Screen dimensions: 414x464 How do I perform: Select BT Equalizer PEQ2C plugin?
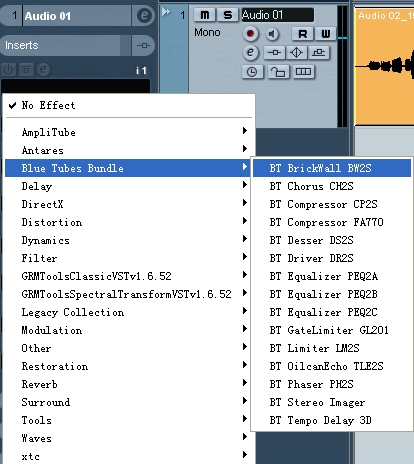(332, 312)
